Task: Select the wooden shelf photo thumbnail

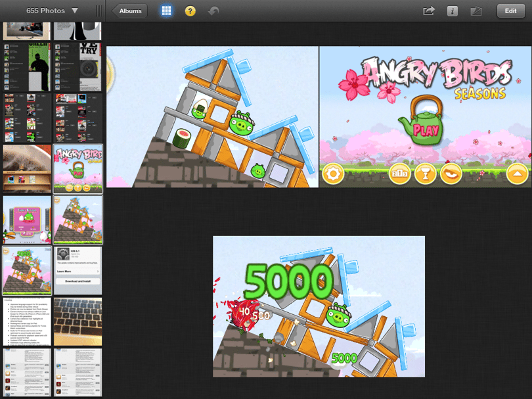Action: (x=27, y=169)
